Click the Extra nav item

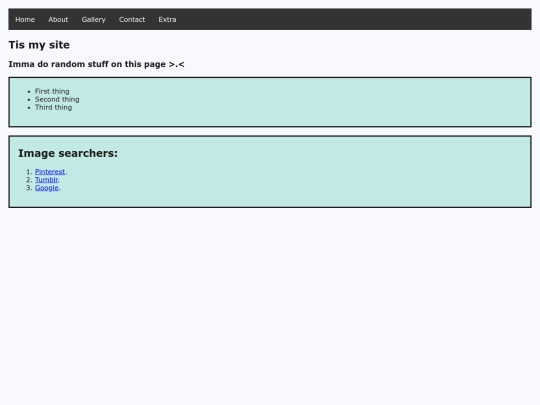167,20
